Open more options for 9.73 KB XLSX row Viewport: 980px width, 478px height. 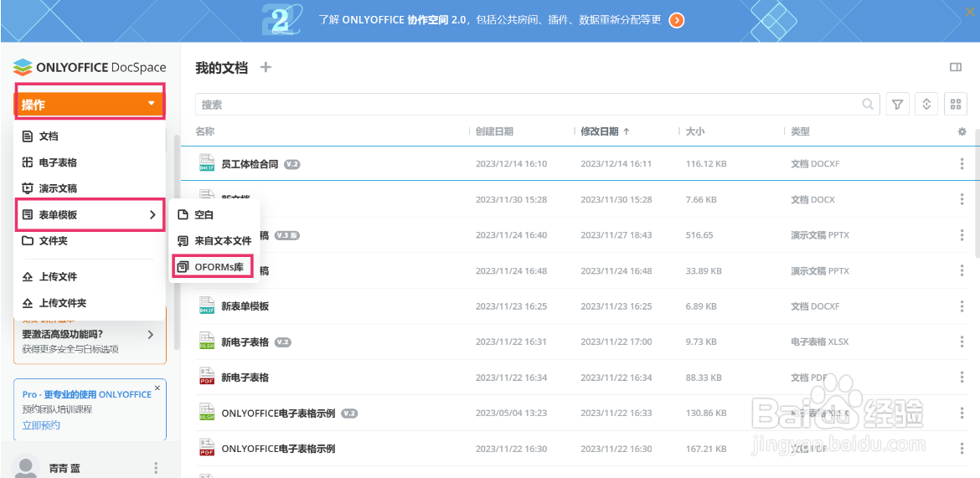[962, 342]
